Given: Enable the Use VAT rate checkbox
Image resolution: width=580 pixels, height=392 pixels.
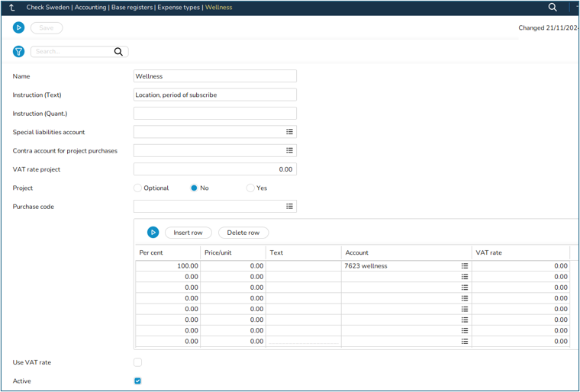Looking at the screenshot, I should [x=137, y=362].
